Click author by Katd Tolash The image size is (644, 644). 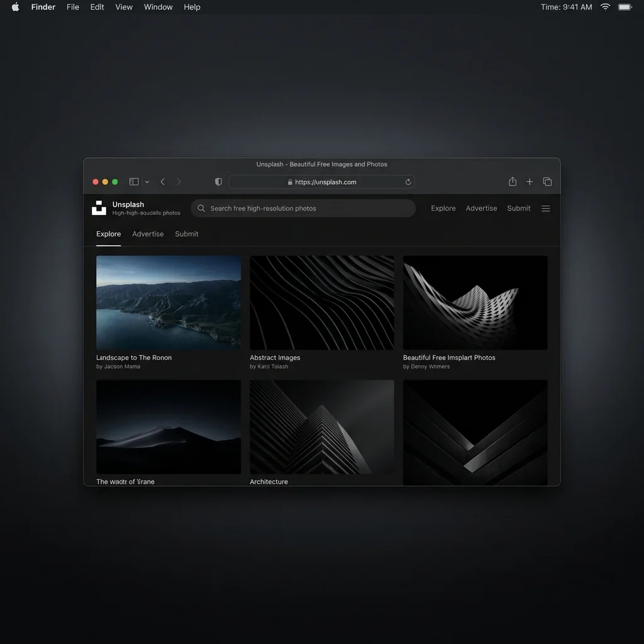click(269, 367)
